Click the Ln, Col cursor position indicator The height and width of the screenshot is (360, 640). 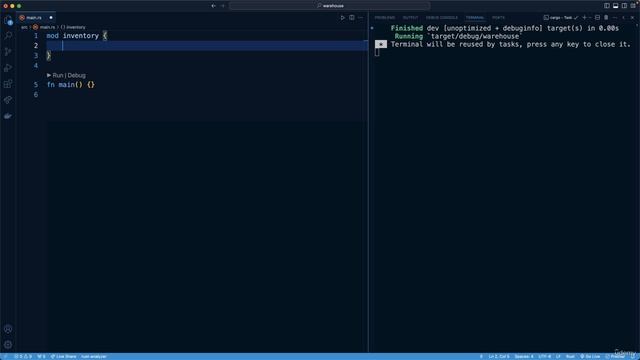pos(499,356)
